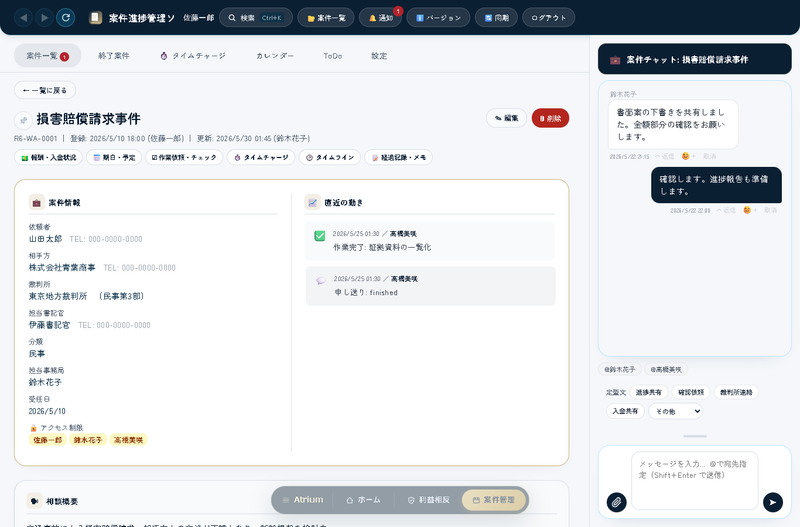Click the green check icon for 作業完了 entry
This screenshot has height=527, width=800.
coord(320,236)
